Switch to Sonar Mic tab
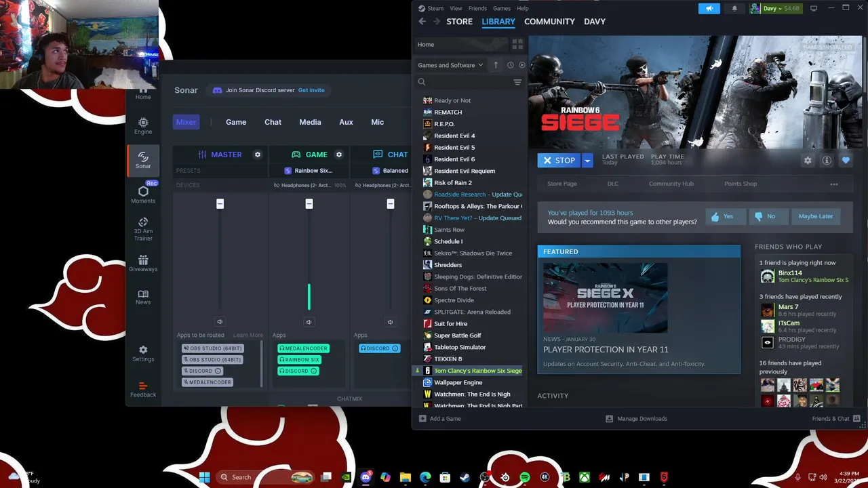 click(x=377, y=122)
